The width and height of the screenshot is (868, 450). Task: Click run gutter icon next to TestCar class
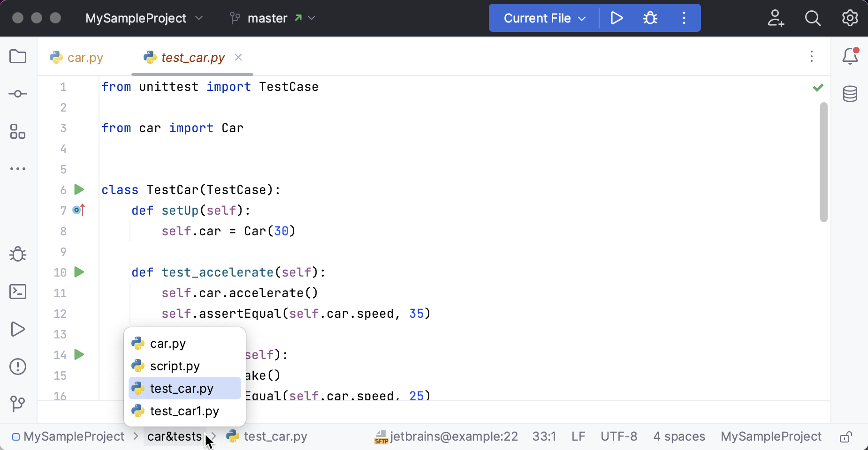(x=79, y=190)
